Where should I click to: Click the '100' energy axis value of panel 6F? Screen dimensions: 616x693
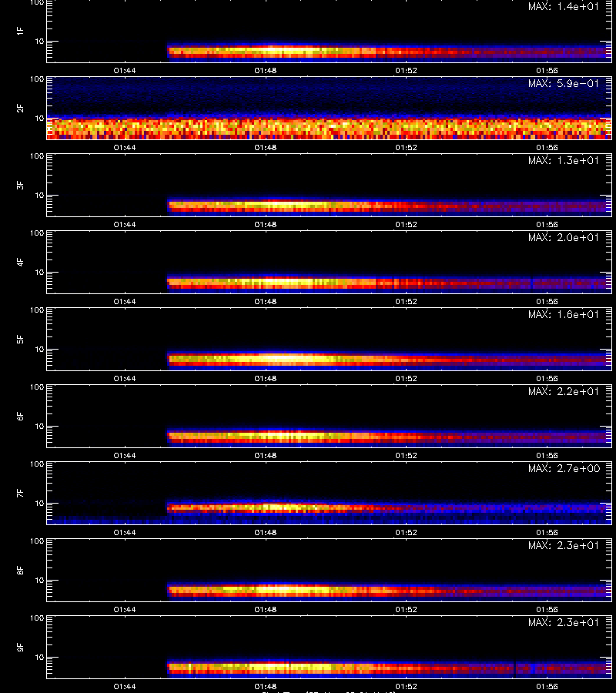(x=37, y=387)
